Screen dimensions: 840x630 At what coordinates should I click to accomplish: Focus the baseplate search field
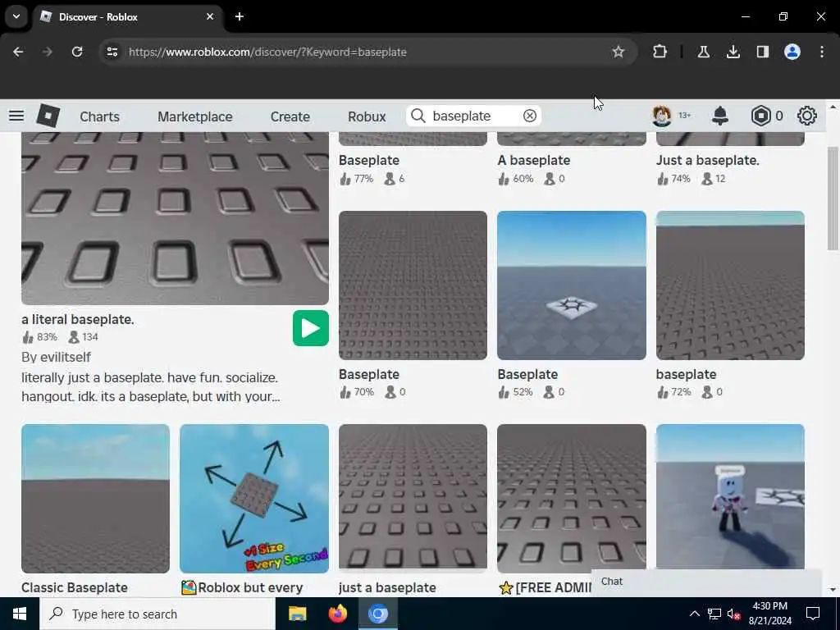click(x=473, y=116)
